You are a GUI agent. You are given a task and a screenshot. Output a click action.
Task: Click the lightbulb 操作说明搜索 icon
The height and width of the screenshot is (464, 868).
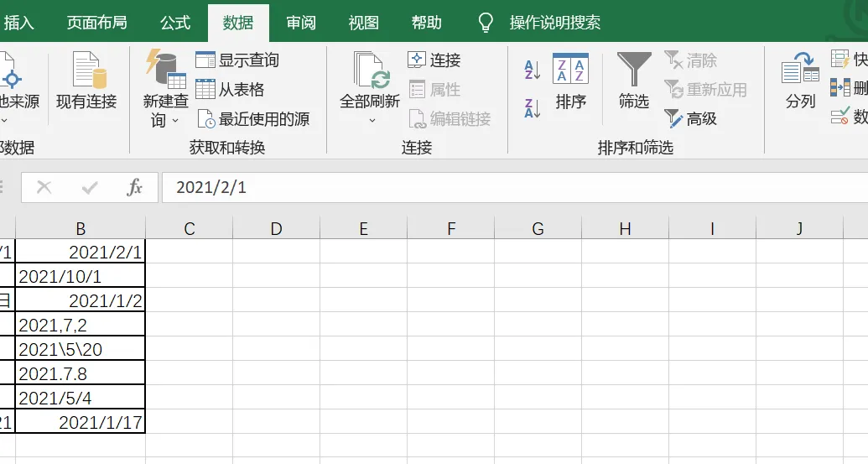(x=486, y=23)
